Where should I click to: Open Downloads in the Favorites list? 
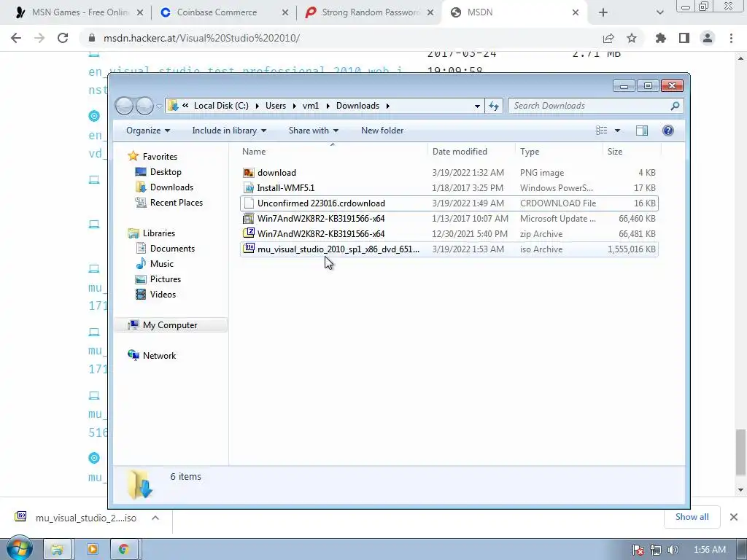pos(164,187)
